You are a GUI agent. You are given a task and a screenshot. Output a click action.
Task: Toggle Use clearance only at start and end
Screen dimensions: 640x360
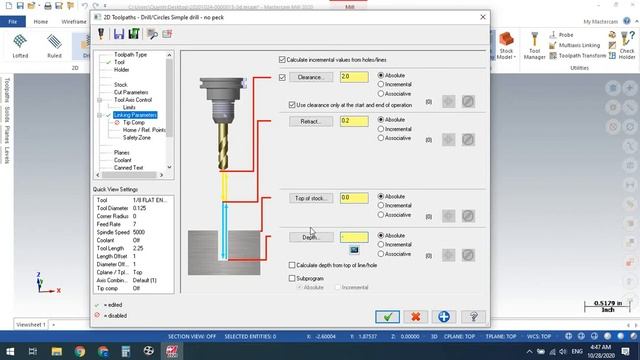pyautogui.click(x=292, y=105)
